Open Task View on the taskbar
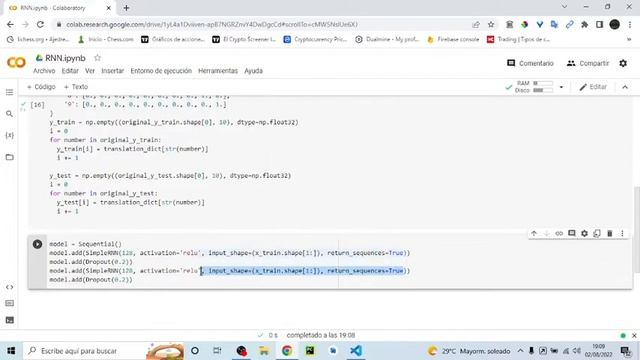The height and width of the screenshot is (360, 640). tap(218, 351)
